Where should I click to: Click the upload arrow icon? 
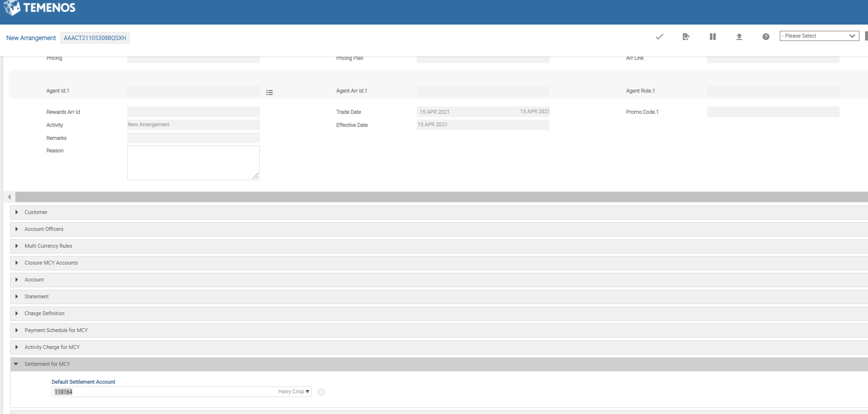click(739, 37)
